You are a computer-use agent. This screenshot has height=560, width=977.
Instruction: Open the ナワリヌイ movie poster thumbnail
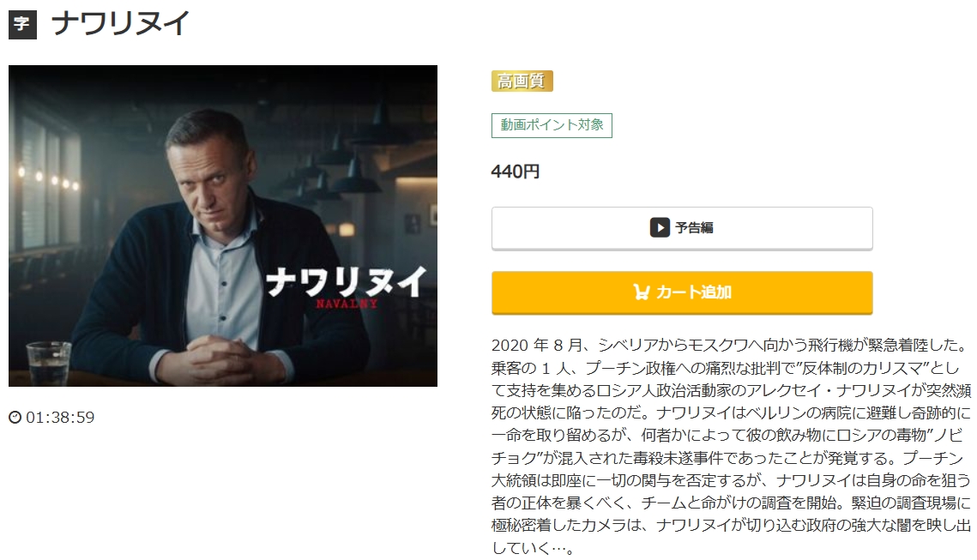tap(223, 226)
